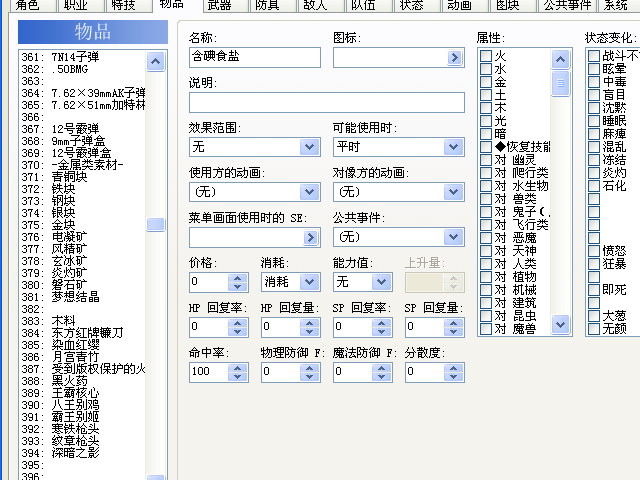The width and height of the screenshot is (640, 480).
Task: Enable the 火 attribute checkbox
Action: 486,56
